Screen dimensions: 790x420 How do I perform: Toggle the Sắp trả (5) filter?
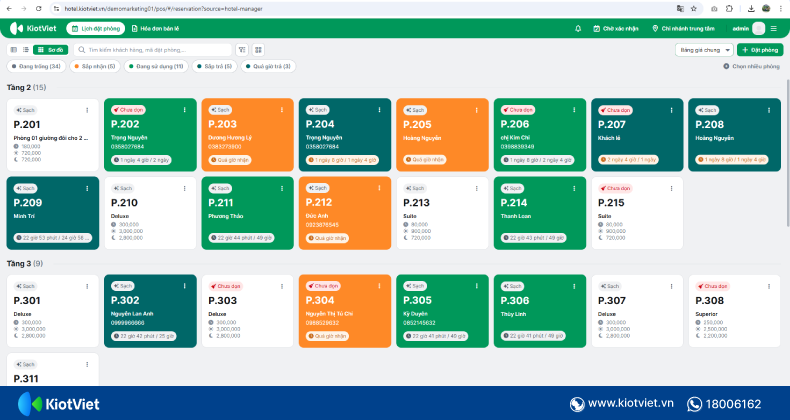[x=215, y=66]
